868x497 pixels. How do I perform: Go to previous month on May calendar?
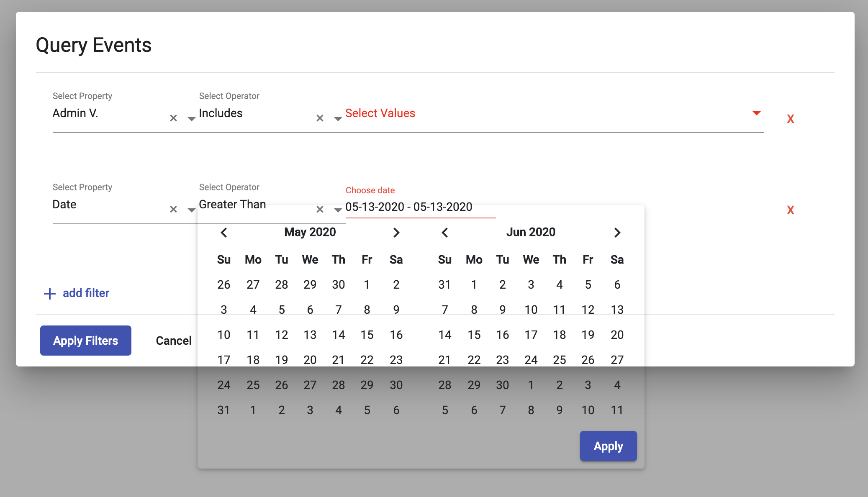pos(224,233)
